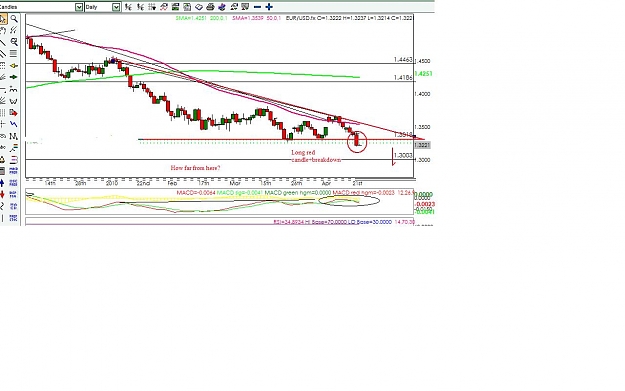The image size is (625, 391).
Task: Click the blue up arrow marker tool
Action: (x=2, y=183)
